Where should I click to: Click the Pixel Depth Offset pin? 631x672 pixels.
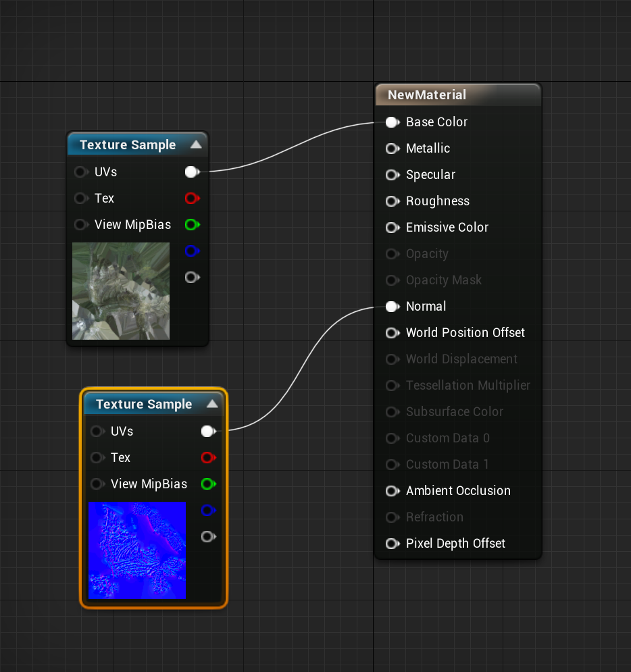(x=393, y=544)
